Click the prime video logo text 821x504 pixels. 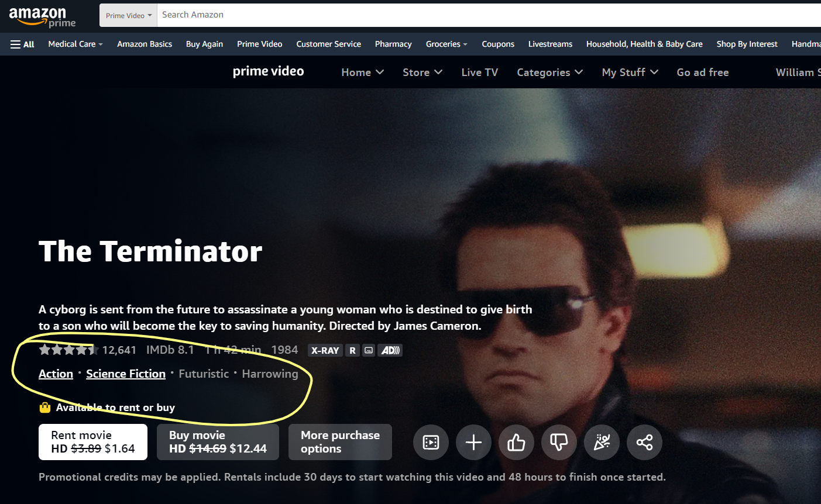[x=268, y=71]
